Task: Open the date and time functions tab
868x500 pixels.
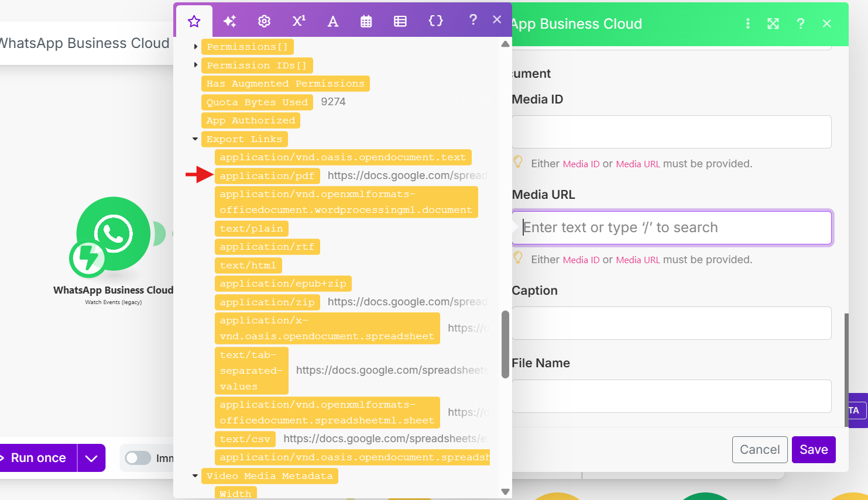Action: [366, 22]
